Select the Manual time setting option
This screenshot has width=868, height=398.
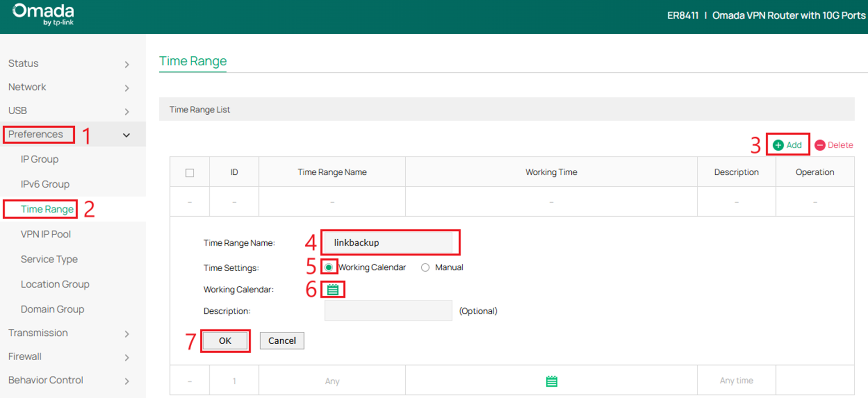click(425, 267)
